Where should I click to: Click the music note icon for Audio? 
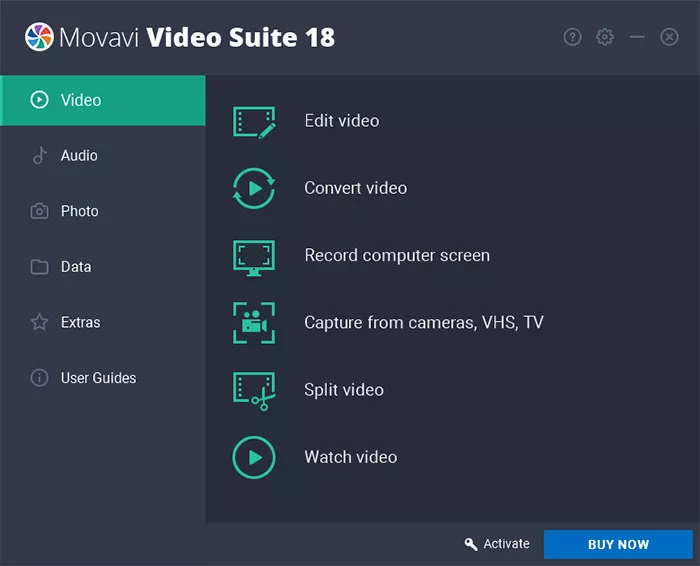40,155
